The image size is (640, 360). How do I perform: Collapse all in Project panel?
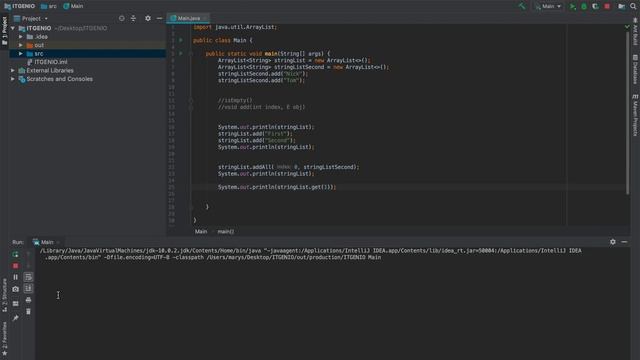133,18
